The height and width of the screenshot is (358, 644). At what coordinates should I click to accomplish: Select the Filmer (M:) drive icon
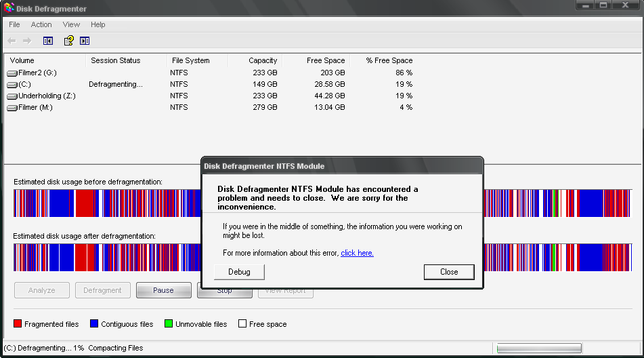(x=12, y=108)
